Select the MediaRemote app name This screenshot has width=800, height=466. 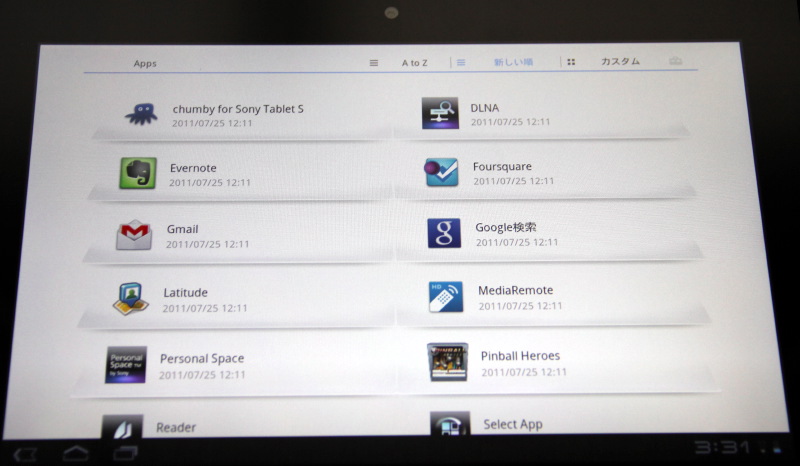point(515,290)
